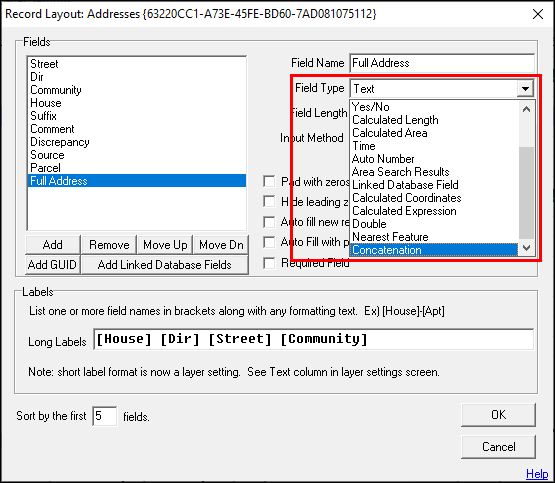Open the Field Type dropdown arrow
Viewport: 555px width, 483px height.
(x=525, y=88)
